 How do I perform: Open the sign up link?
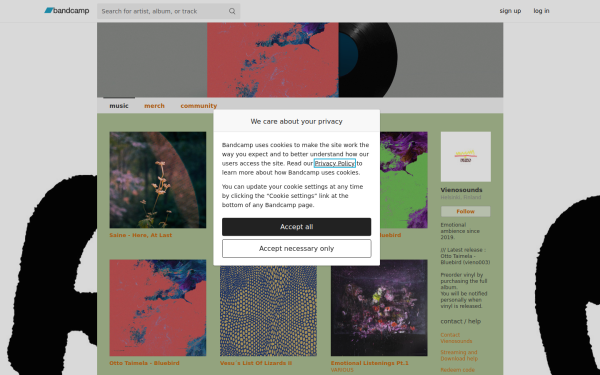[x=510, y=11]
